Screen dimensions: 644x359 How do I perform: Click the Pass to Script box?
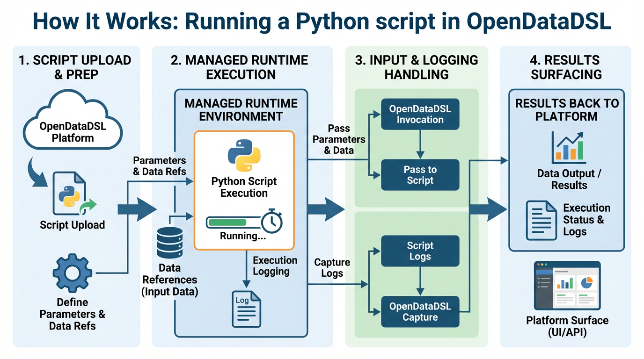point(420,175)
